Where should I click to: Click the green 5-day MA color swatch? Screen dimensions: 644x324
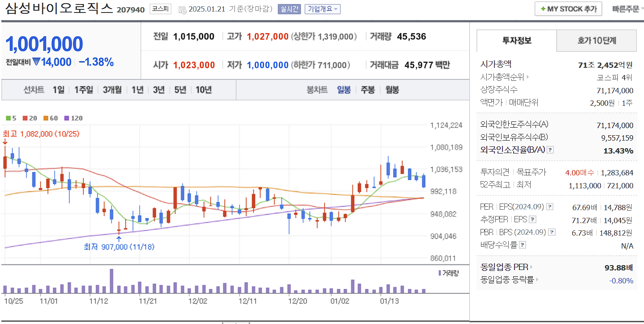pos(8,118)
